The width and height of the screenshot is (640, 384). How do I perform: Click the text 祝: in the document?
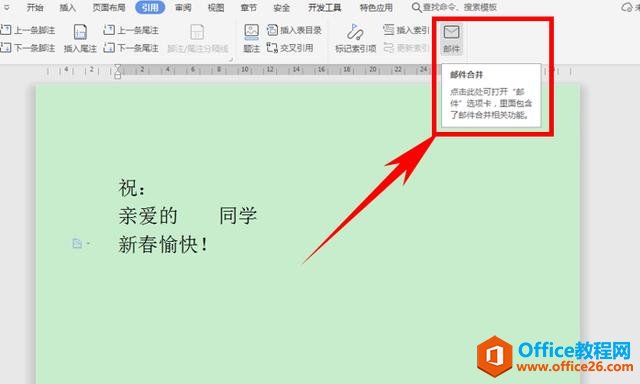point(132,188)
